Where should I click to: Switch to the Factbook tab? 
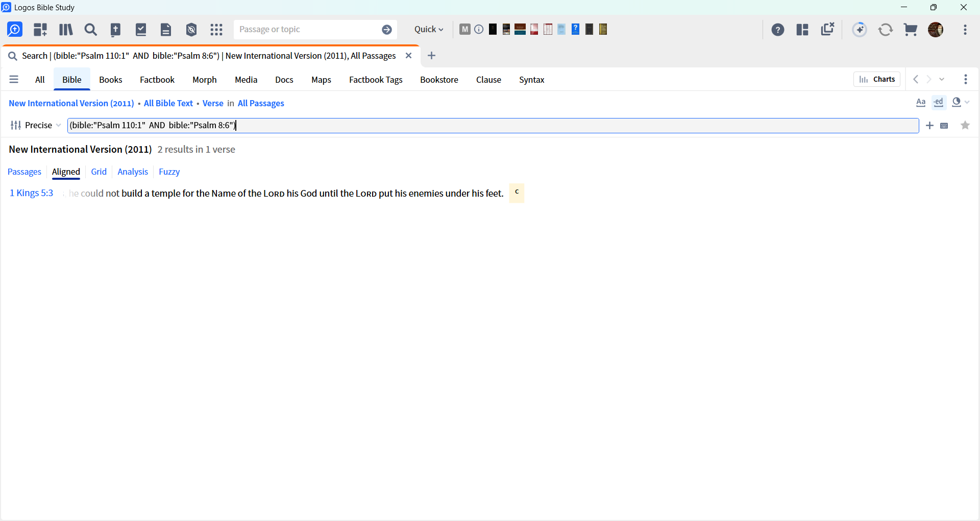tap(157, 80)
